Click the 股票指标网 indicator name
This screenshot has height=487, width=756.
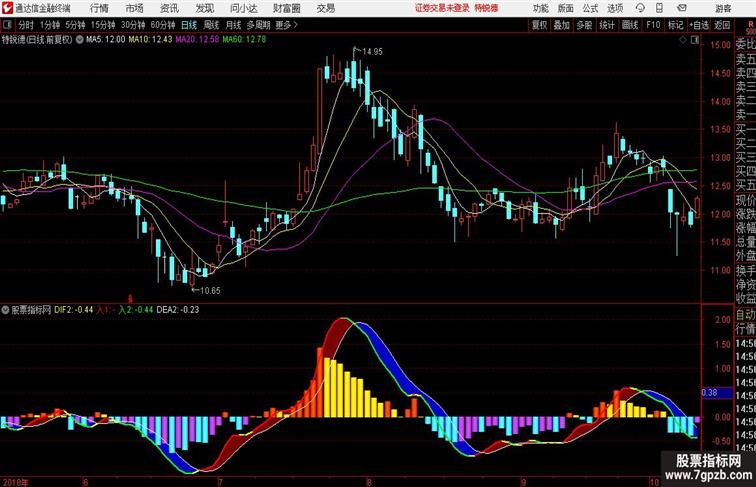click(x=31, y=310)
